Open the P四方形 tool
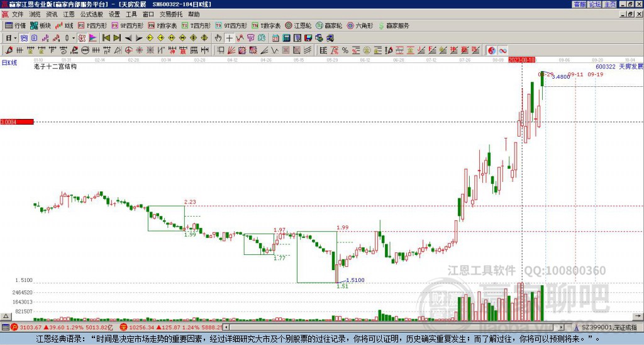This screenshot has height=345, width=644. click(92, 25)
